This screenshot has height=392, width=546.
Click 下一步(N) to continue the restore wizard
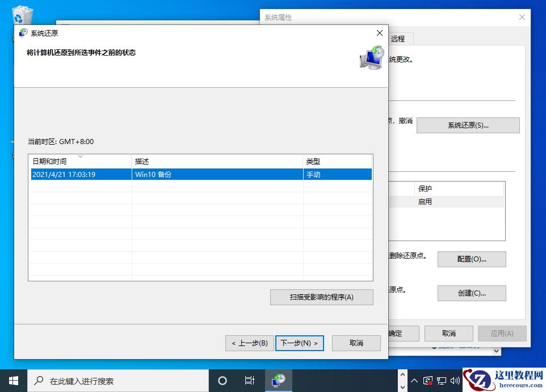click(x=299, y=343)
